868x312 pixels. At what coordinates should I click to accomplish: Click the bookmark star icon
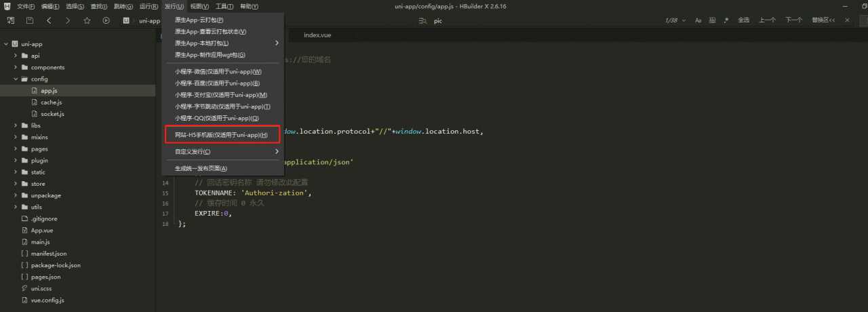click(x=87, y=20)
